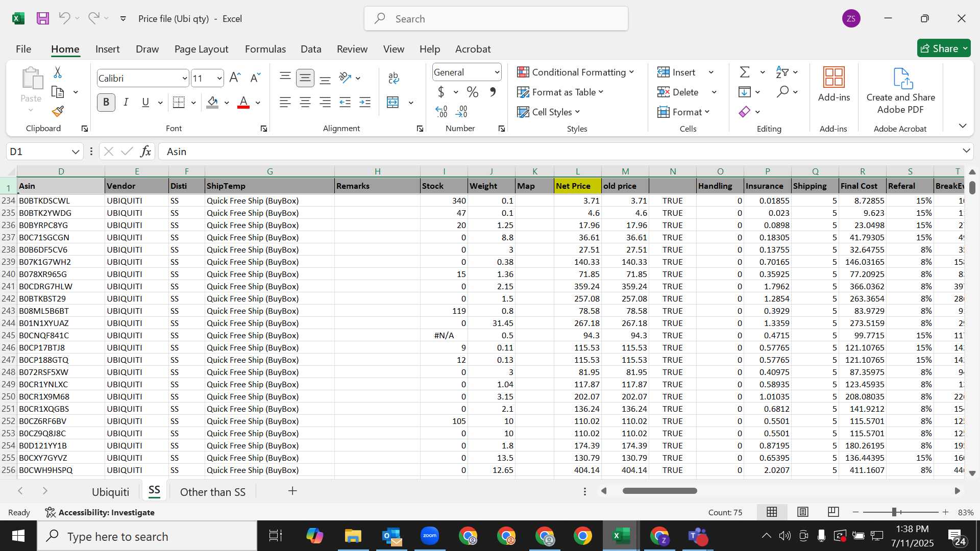Image resolution: width=980 pixels, height=551 pixels.
Task: Toggle Center horizontal alignment
Action: (305, 103)
